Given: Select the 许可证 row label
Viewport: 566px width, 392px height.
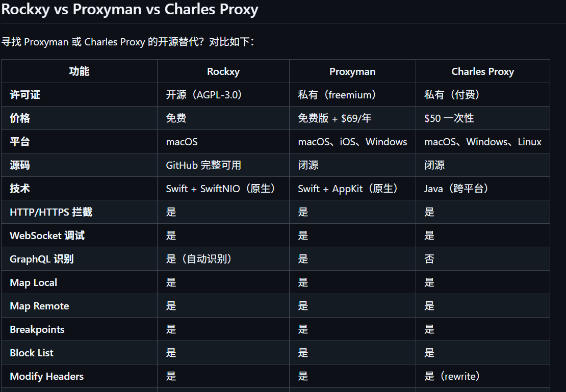Looking at the screenshot, I should (x=25, y=95).
